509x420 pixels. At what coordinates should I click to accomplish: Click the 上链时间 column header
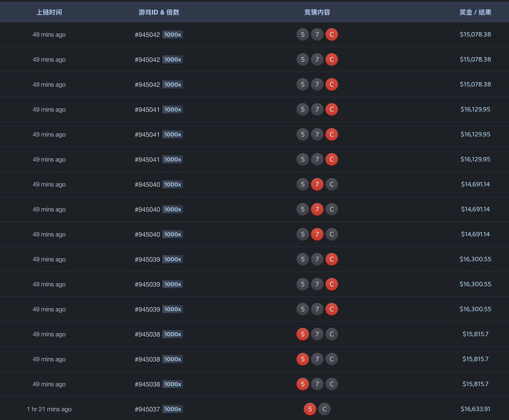point(49,12)
